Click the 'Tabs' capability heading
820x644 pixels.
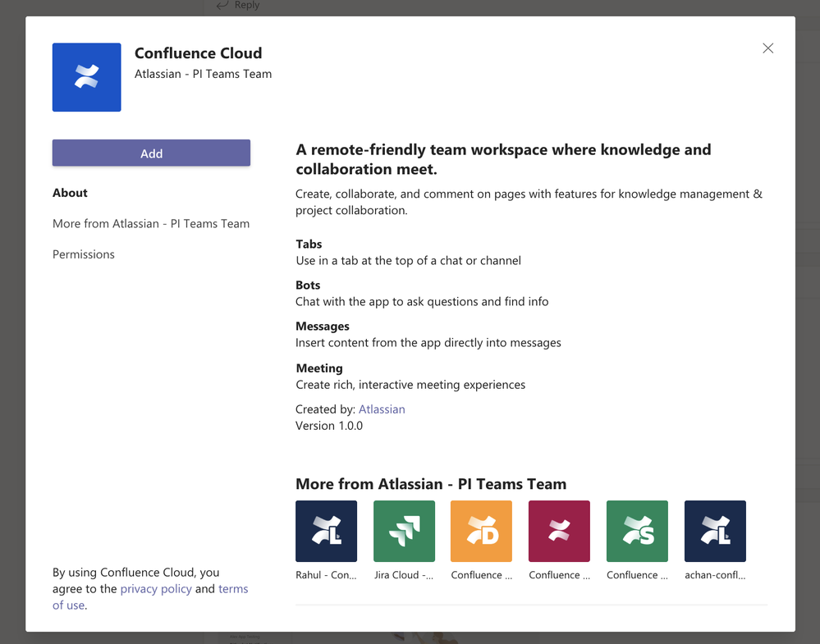click(309, 244)
